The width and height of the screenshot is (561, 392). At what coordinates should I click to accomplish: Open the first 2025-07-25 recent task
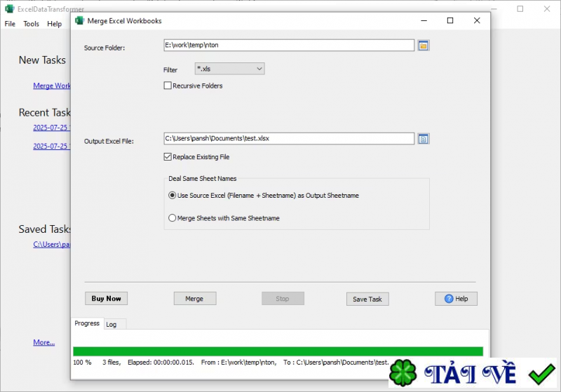(x=52, y=128)
